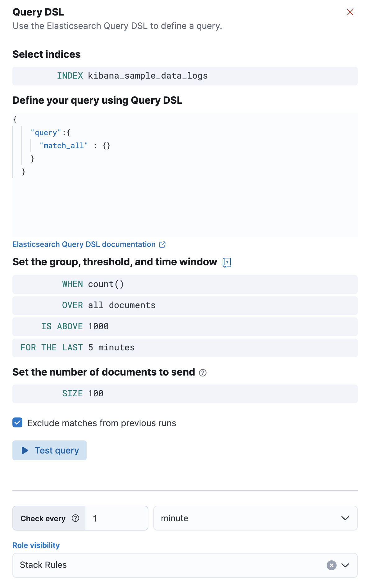Click the help icon inside Check every label
The width and height of the screenshot is (376, 588).
coord(75,518)
